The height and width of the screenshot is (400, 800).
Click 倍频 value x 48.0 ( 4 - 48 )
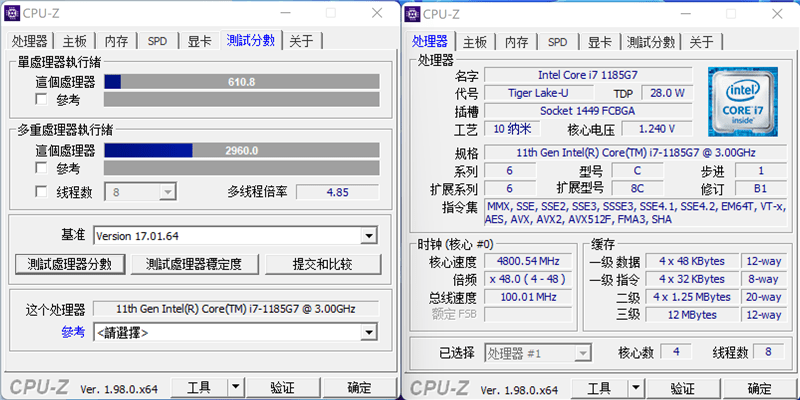(x=528, y=279)
